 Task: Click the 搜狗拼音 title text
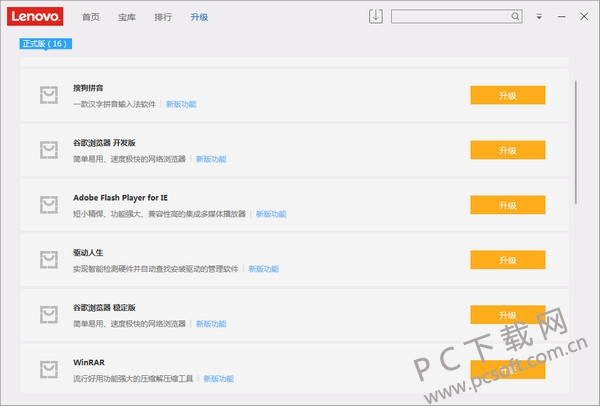(x=88, y=88)
